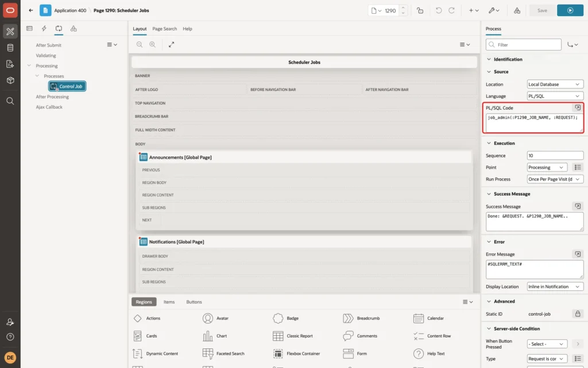
Task: Open PL/SQL Code editor popup icon
Action: (578, 108)
